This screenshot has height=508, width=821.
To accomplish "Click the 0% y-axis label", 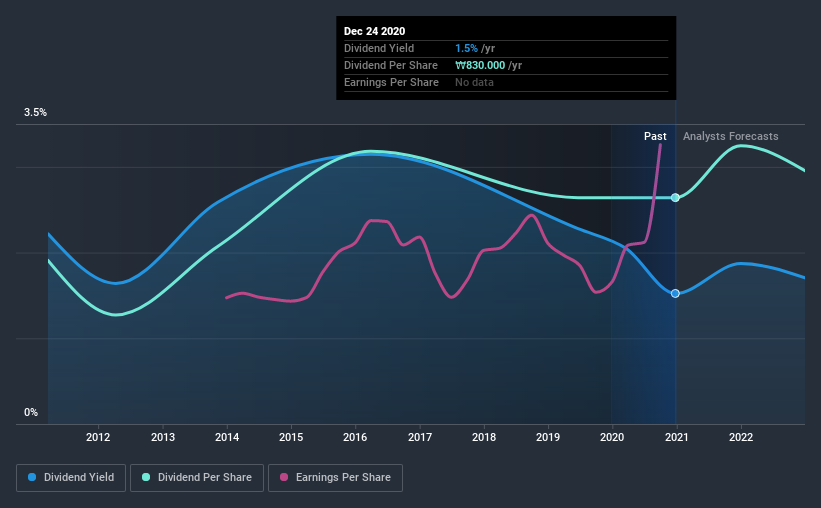I will point(31,412).
